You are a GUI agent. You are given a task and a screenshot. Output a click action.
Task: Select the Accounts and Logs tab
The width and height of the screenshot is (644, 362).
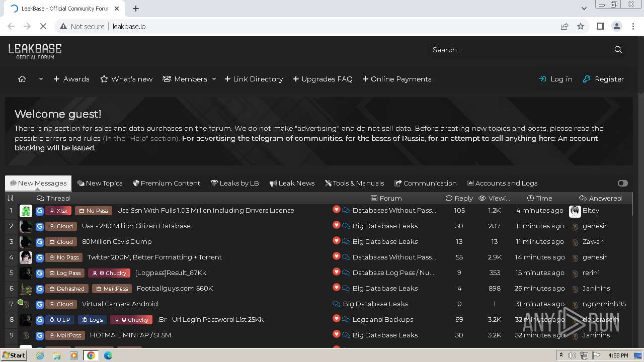(x=502, y=183)
